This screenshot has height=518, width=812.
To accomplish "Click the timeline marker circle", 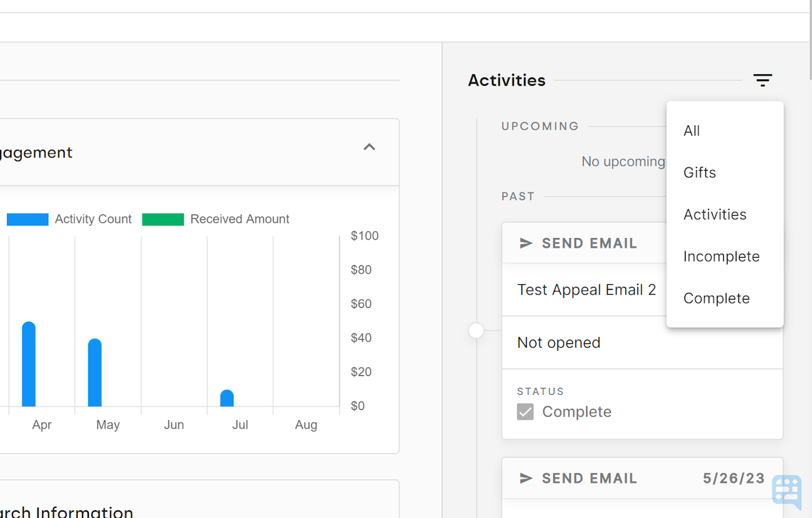I will (x=476, y=331).
